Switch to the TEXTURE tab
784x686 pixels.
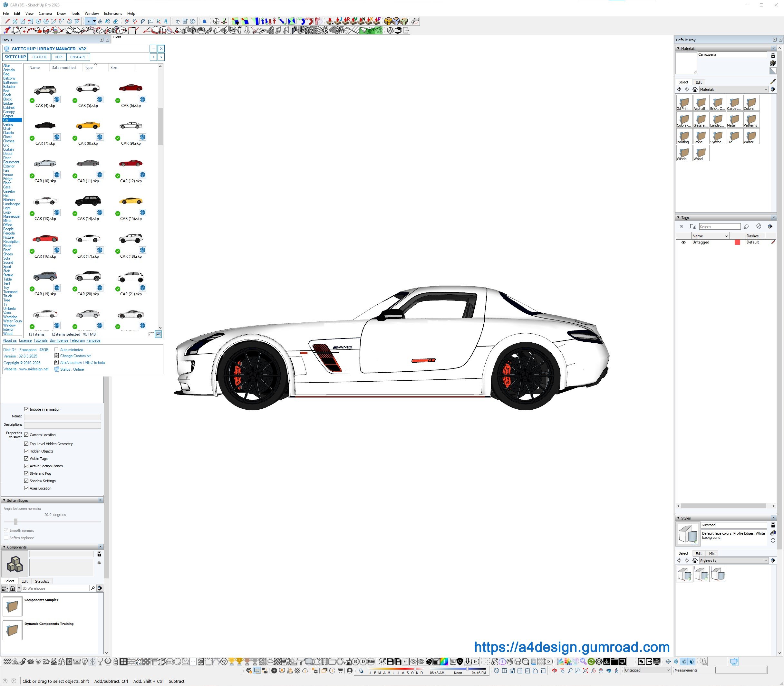[39, 57]
